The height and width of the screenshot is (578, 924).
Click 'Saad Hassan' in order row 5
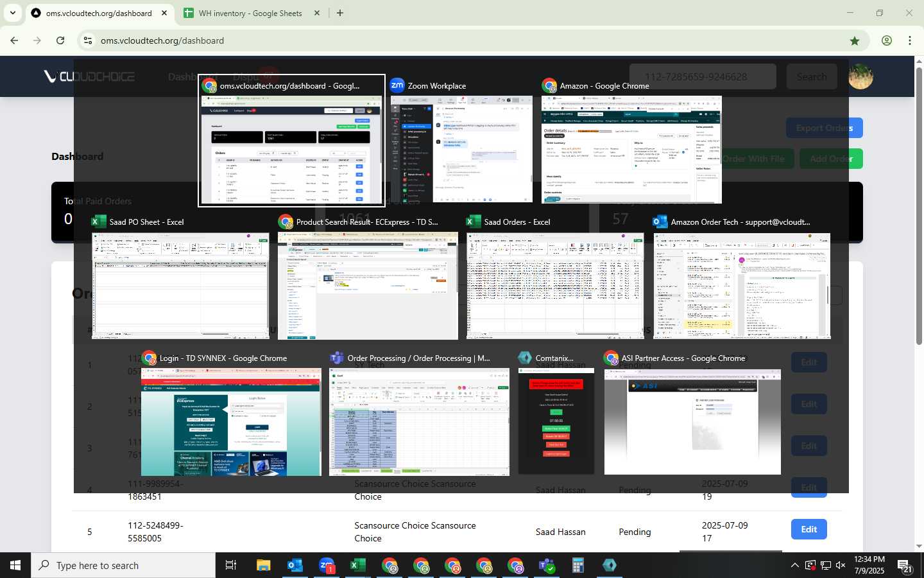pos(561,532)
